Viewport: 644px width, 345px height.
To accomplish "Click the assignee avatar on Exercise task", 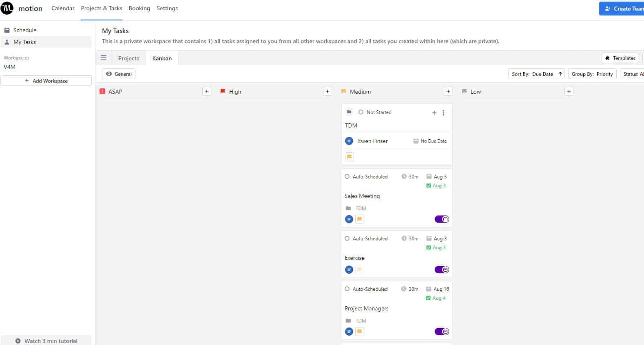I will pos(349,270).
